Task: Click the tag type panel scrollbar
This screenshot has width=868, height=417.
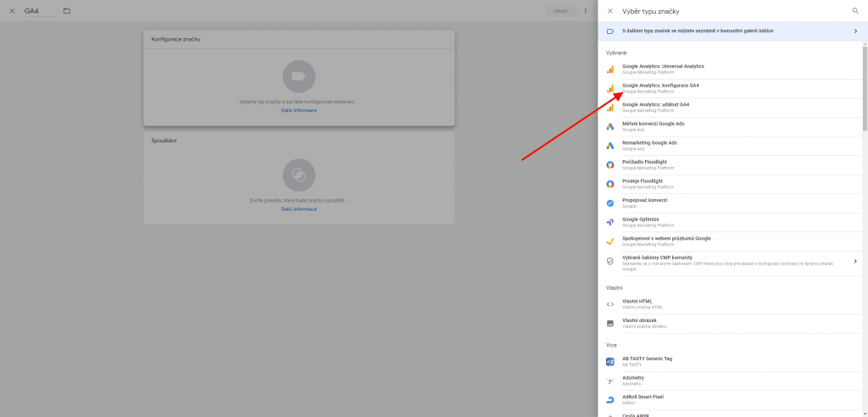Action: coord(865,89)
